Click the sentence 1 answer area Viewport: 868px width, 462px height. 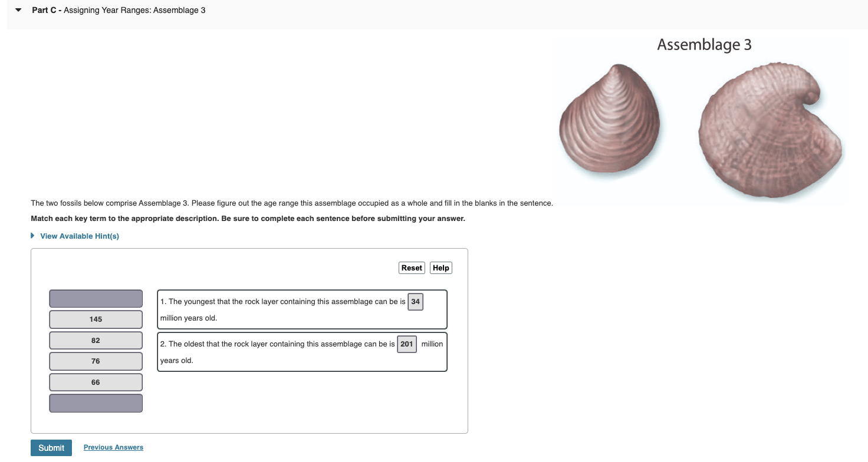click(x=302, y=309)
